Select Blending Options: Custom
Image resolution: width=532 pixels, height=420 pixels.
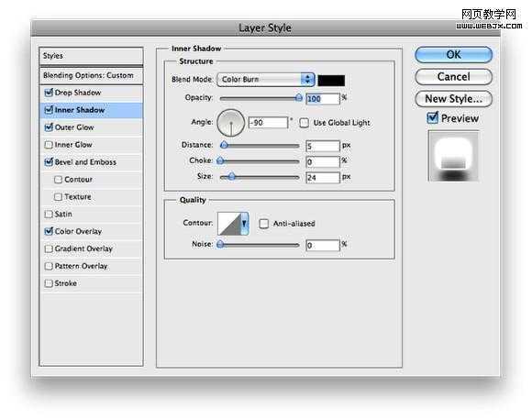pyautogui.click(x=91, y=75)
